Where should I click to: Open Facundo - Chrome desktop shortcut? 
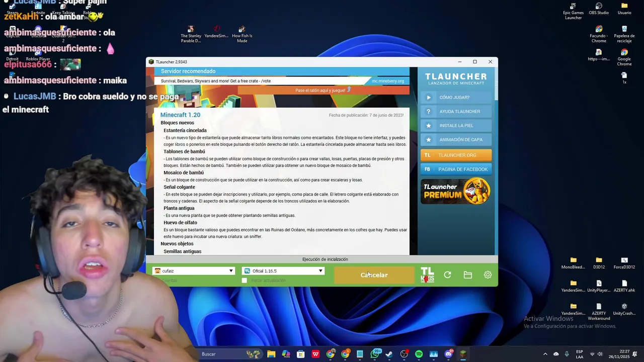599,35
